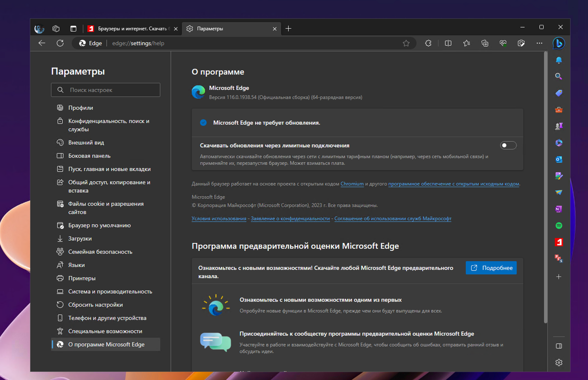This screenshot has height=380, width=588.
Task: Open the 'Условия использования' link
Action: click(219, 219)
